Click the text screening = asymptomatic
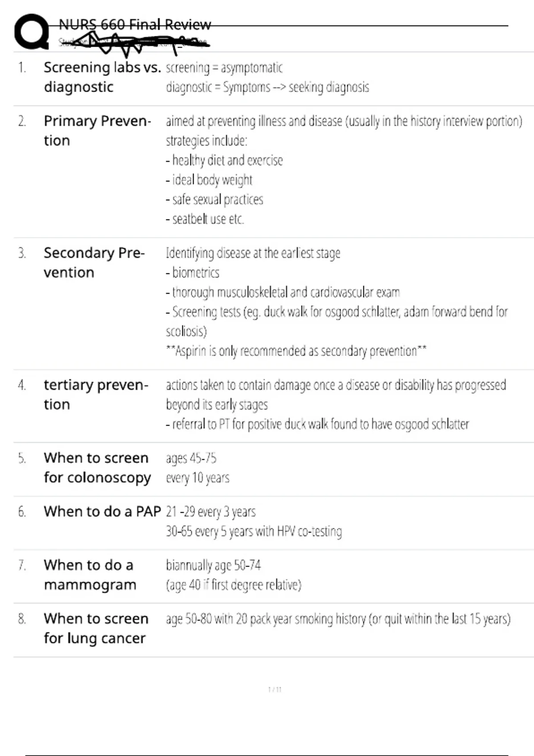The width and height of the screenshot is (534, 756). pos(224,68)
